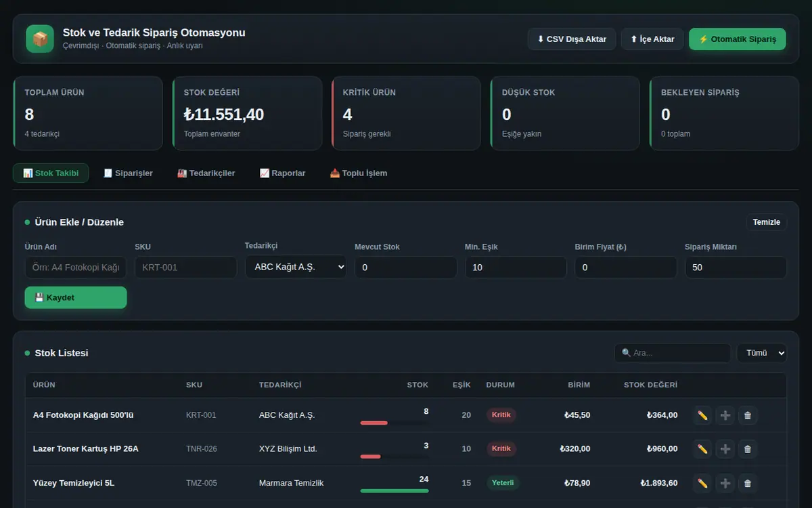Click the green stock bar for Yüzey Temizleyici
This screenshot has height=508, width=812.
click(x=394, y=490)
